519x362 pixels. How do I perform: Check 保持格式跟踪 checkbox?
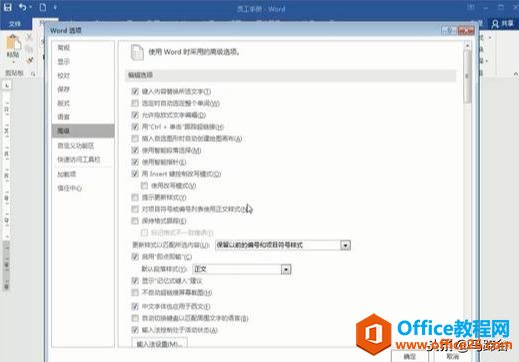coord(135,221)
